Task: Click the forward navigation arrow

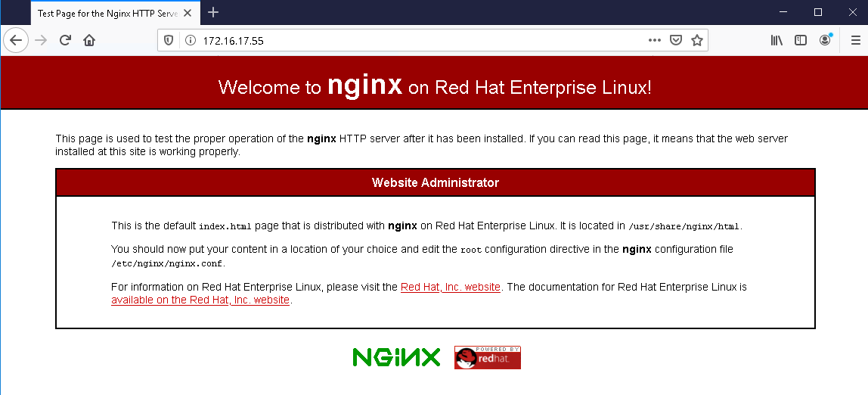Action: [x=40, y=40]
